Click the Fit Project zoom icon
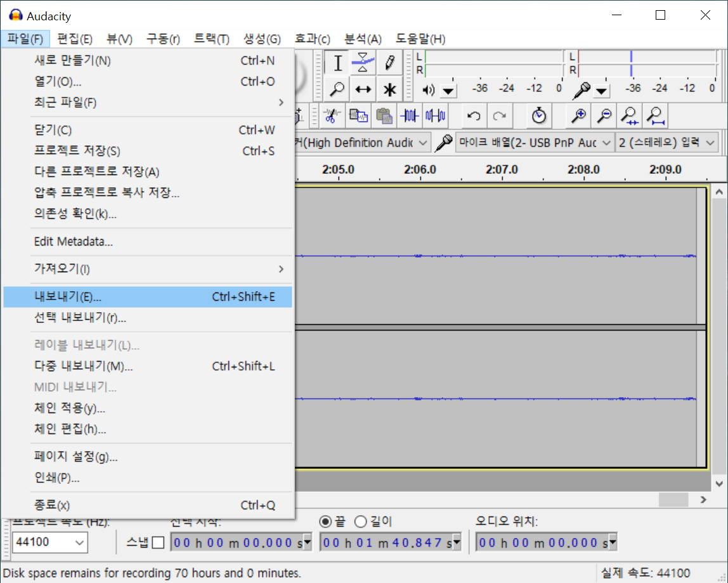 tap(656, 115)
